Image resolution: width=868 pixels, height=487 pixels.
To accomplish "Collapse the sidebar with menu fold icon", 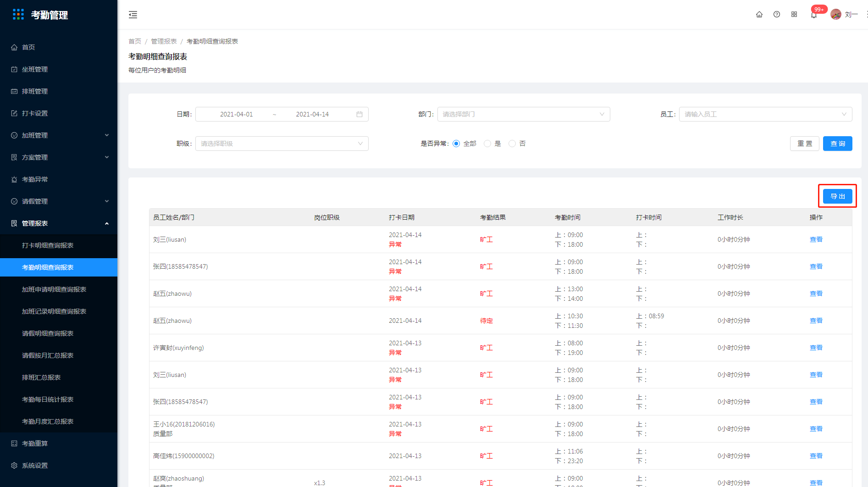I will 133,15.
